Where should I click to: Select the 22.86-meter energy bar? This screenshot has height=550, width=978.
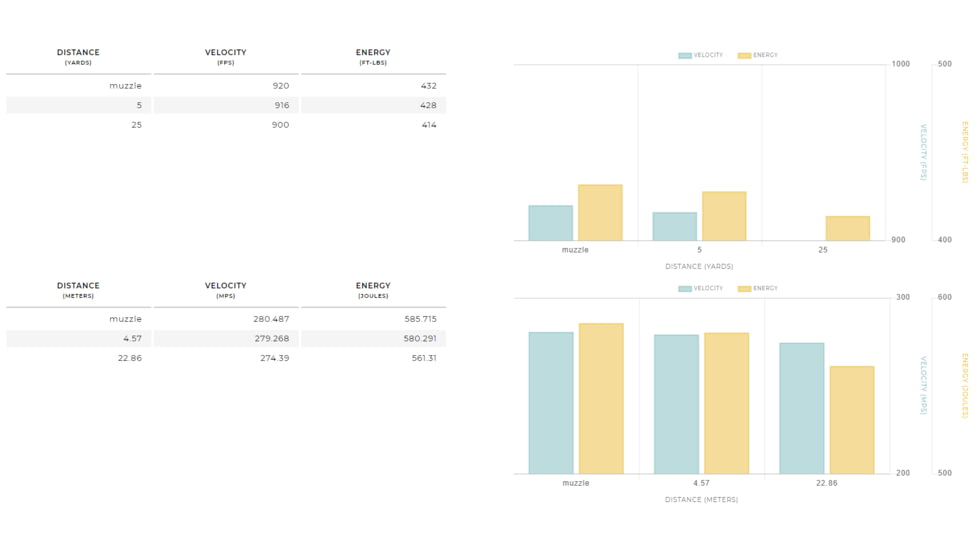pyautogui.click(x=851, y=420)
